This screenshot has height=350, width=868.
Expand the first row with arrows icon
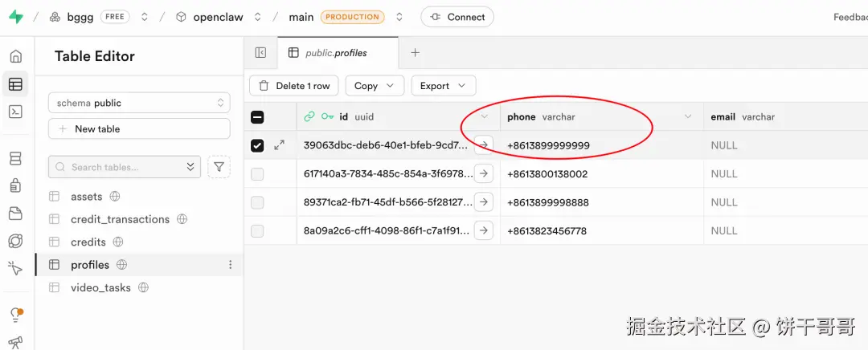coord(279,145)
